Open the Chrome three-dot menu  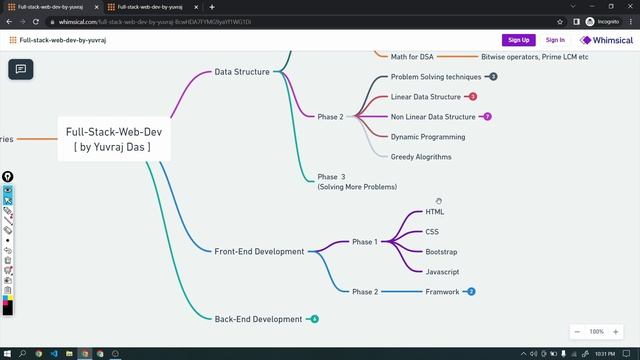[631, 22]
